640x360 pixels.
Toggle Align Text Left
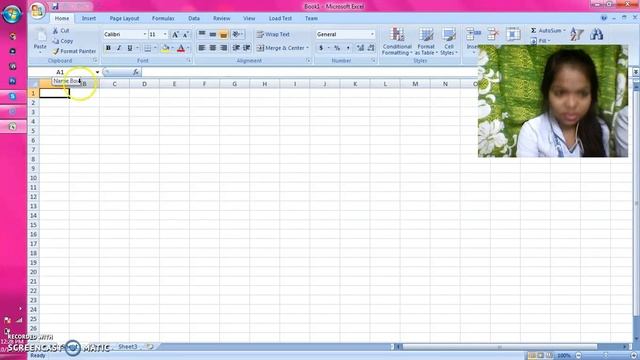point(202,48)
